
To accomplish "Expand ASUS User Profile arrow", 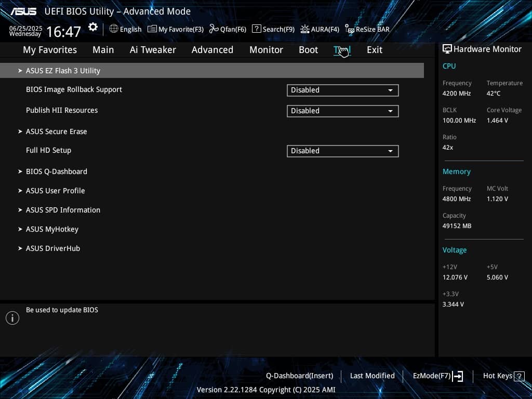I will coord(20,191).
